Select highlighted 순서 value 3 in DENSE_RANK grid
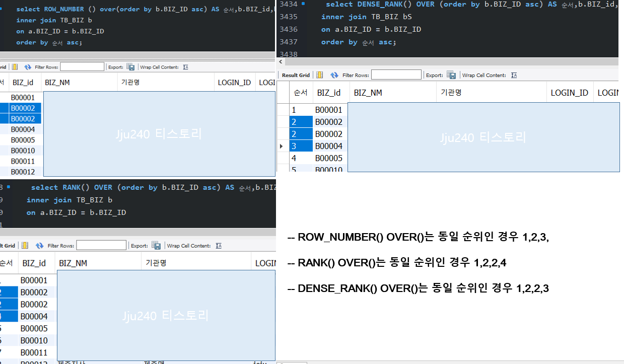The width and height of the screenshot is (624, 364). (301, 146)
